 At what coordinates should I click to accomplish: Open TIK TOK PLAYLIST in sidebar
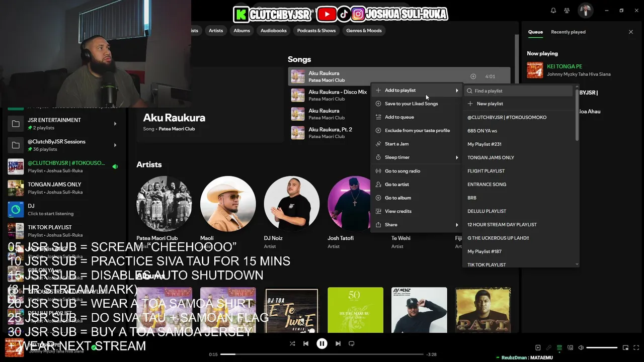coord(63,231)
